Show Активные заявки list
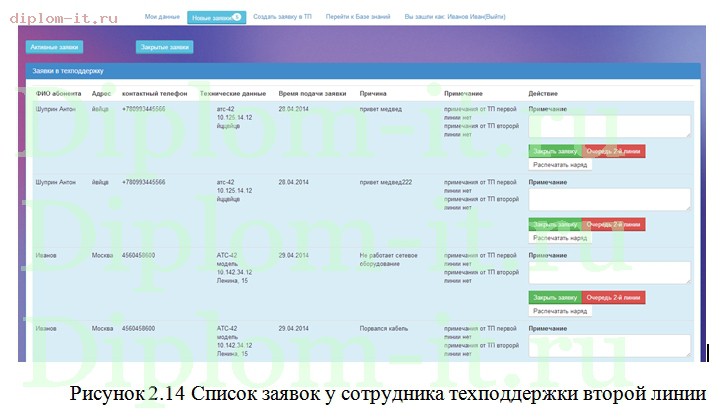 (54, 47)
